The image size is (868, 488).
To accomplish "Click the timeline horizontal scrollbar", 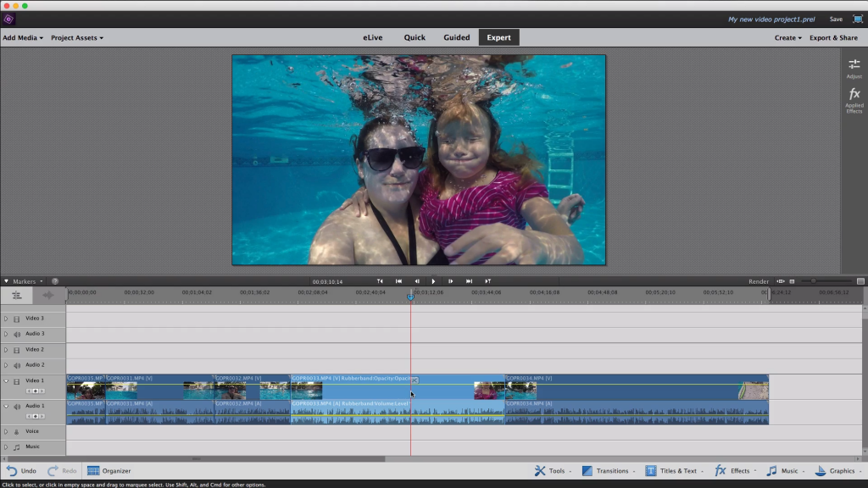I will [197, 458].
